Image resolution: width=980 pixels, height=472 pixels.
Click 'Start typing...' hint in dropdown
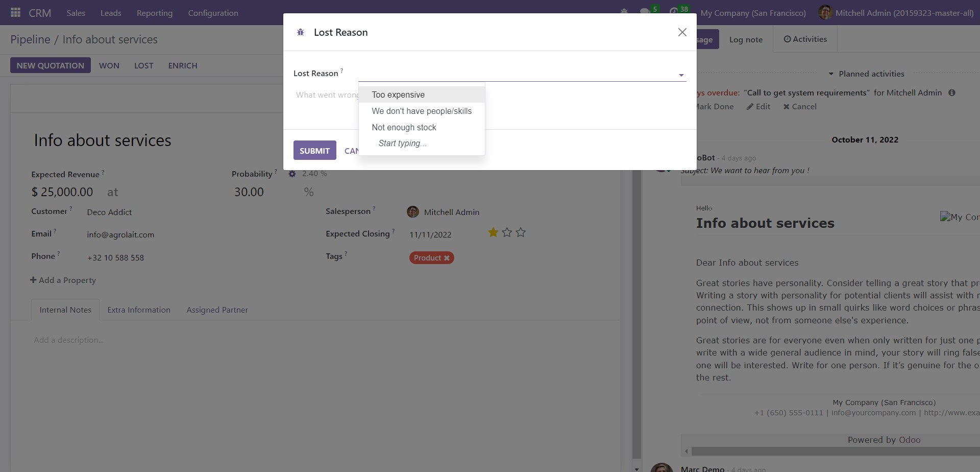pyautogui.click(x=402, y=144)
